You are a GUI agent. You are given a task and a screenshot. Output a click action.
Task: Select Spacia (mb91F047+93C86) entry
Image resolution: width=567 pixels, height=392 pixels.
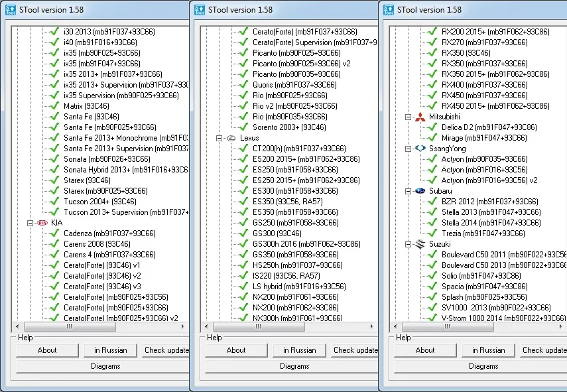pos(485,287)
